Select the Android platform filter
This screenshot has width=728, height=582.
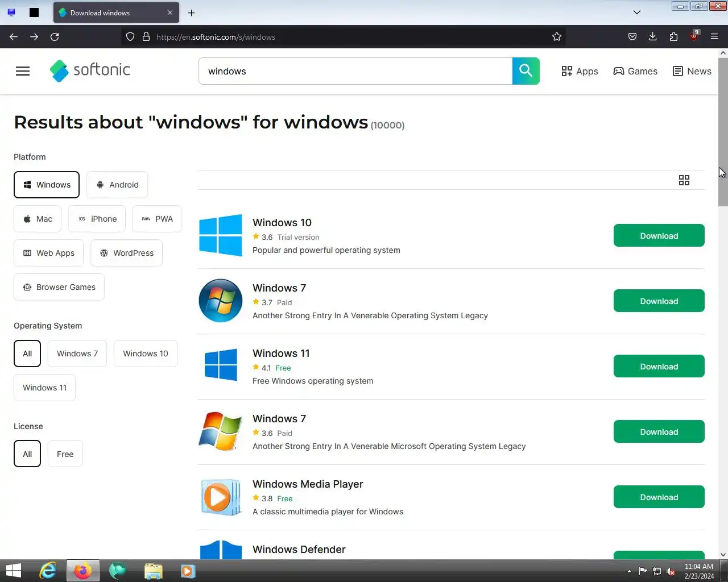(x=117, y=185)
